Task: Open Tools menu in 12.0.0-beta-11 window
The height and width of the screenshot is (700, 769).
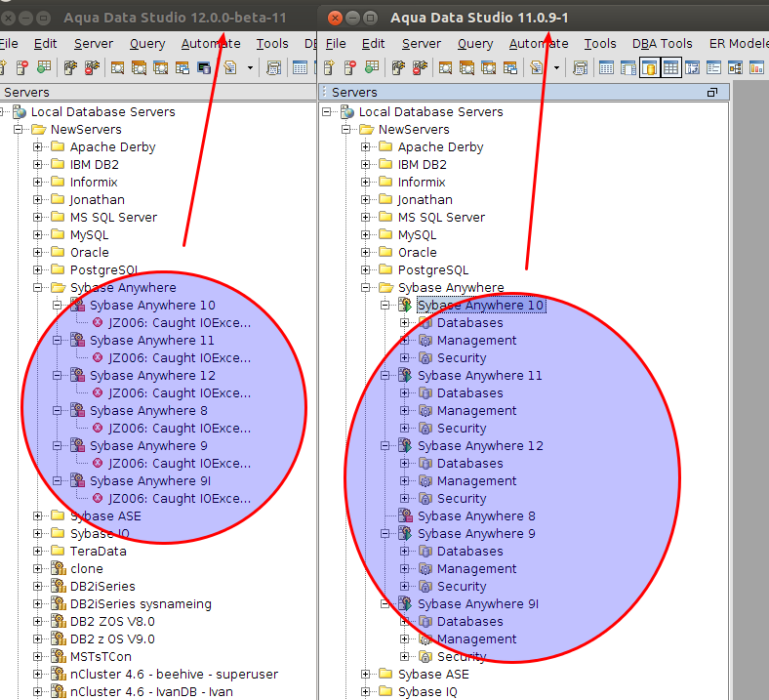Action: click(x=272, y=44)
